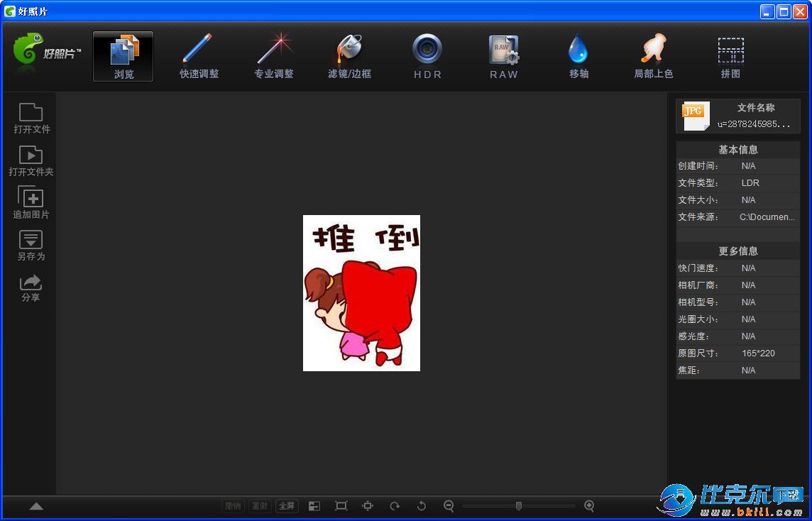Select the 滤镜/边框 filter tool
The height and width of the screenshot is (521, 812).
pyautogui.click(x=349, y=56)
